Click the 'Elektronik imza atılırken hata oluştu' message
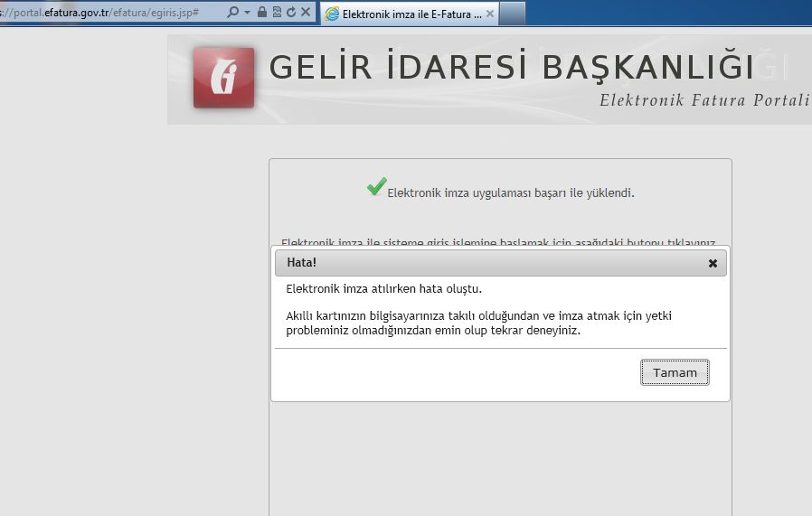 (383, 289)
